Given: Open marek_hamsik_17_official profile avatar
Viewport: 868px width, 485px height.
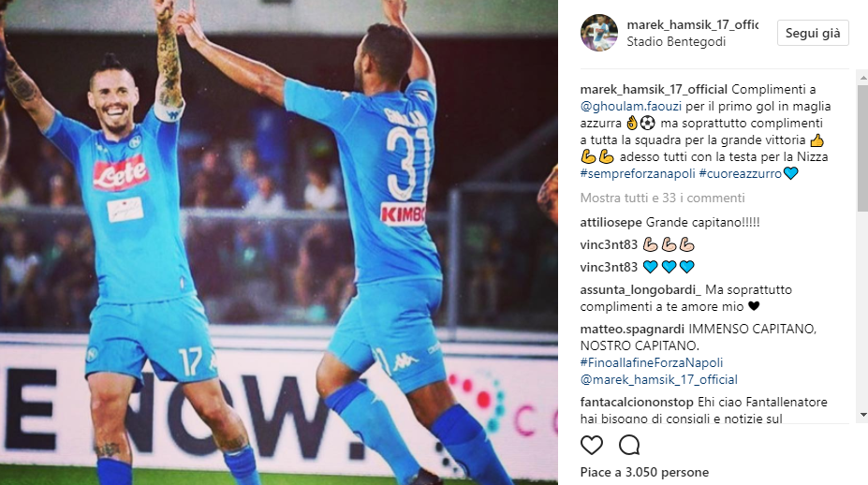Looking at the screenshot, I should coord(599,33).
